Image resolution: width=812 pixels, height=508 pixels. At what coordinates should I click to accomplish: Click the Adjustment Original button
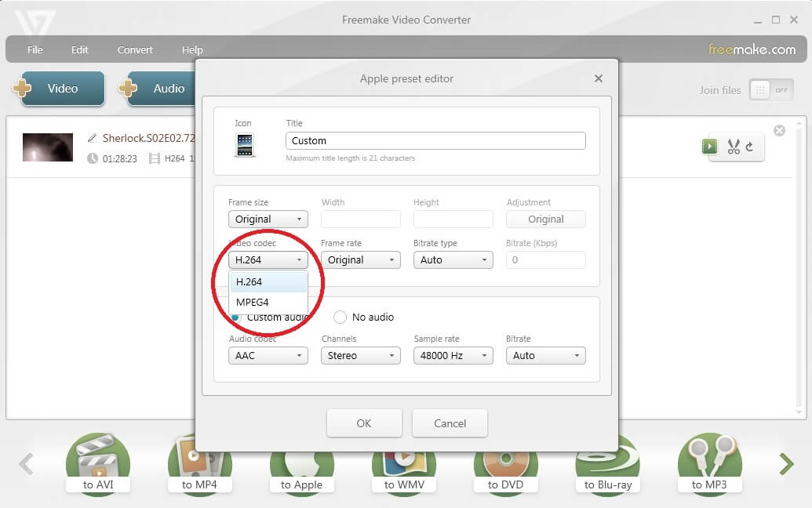click(546, 219)
